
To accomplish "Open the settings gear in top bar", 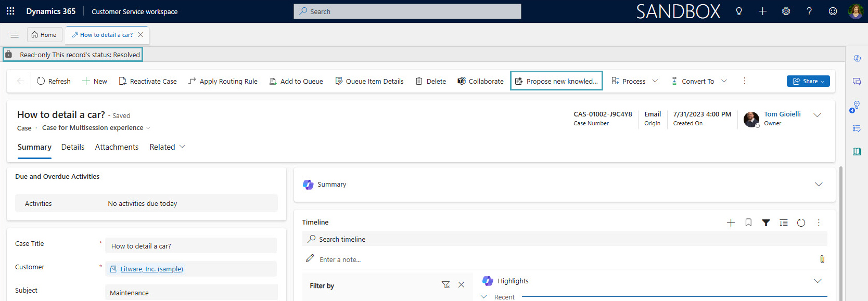I will 786,11.
